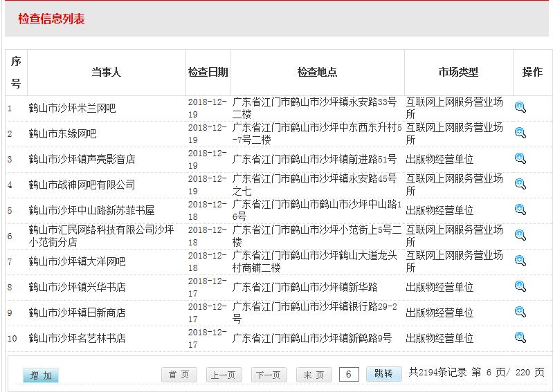The image size is (553, 392).
Task: View record for 汇民网络科技 沙坪小范街分店
Action: point(520,235)
